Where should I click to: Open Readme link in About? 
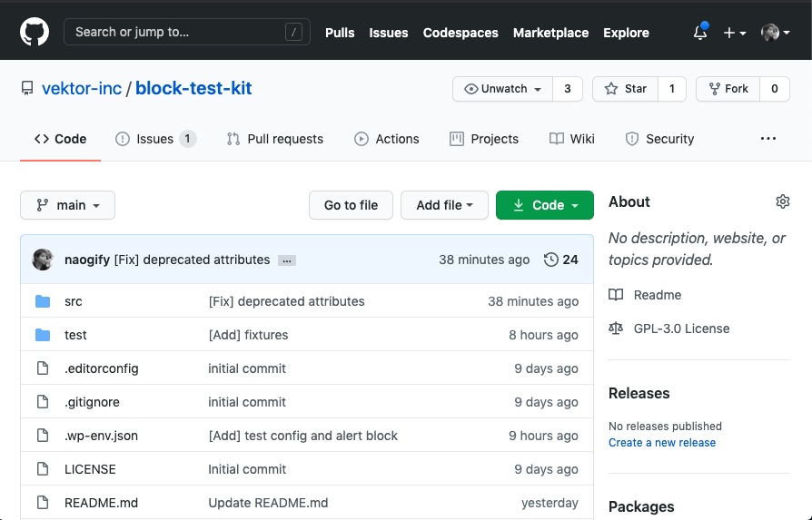coord(645,295)
